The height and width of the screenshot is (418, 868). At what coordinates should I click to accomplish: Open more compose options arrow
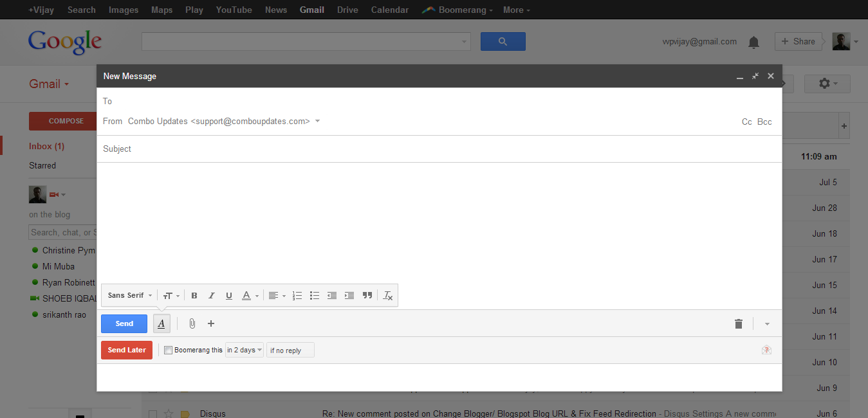click(767, 324)
